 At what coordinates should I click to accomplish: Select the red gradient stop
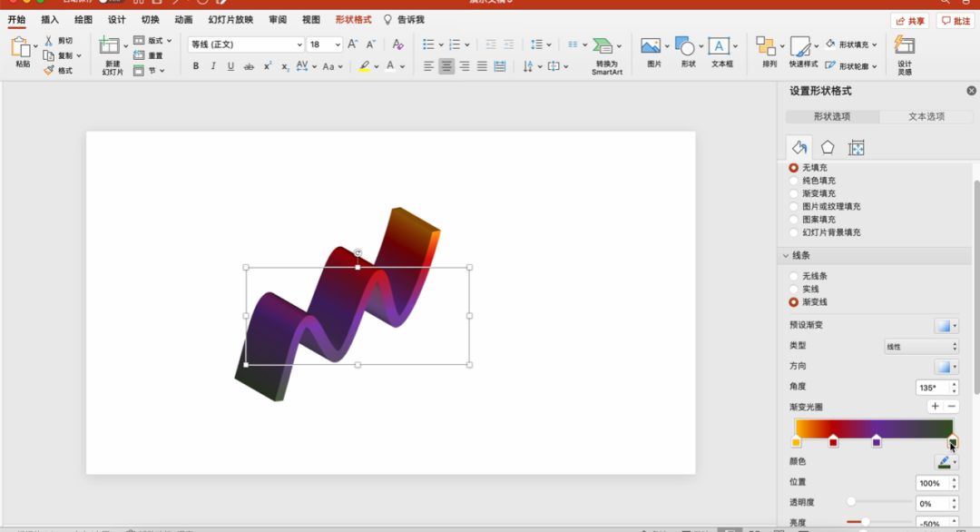[x=833, y=441]
